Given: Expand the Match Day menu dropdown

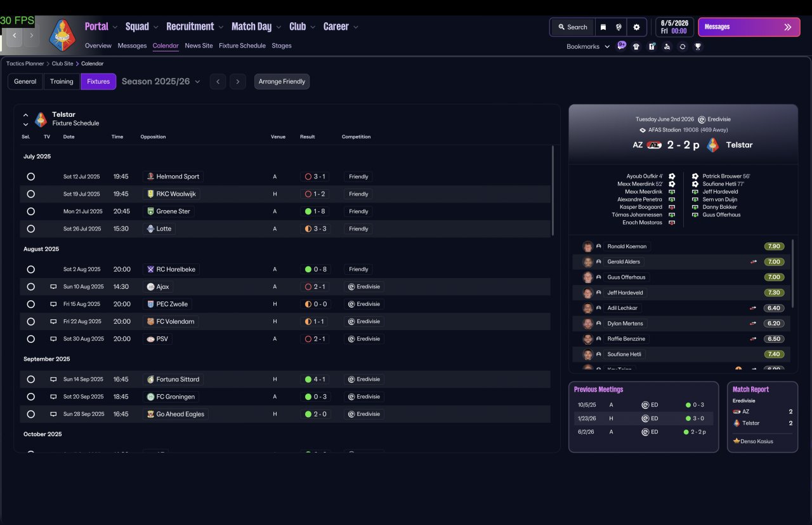Looking at the screenshot, I should pyautogui.click(x=278, y=27).
